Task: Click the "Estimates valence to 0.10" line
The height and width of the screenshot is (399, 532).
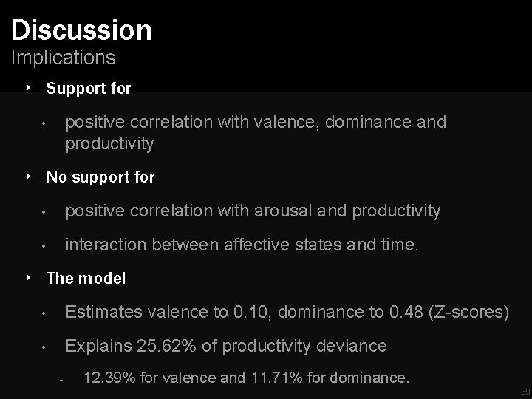Action: pos(287,313)
